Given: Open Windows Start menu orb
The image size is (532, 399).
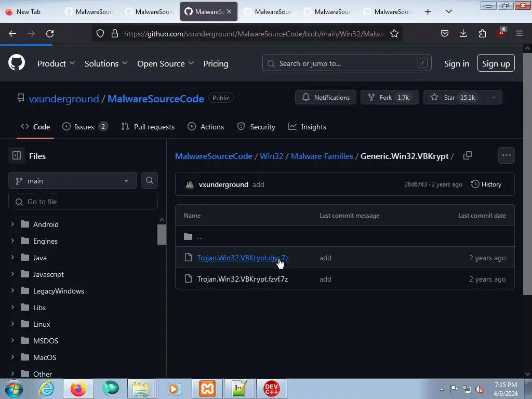Looking at the screenshot, I should coord(14,389).
